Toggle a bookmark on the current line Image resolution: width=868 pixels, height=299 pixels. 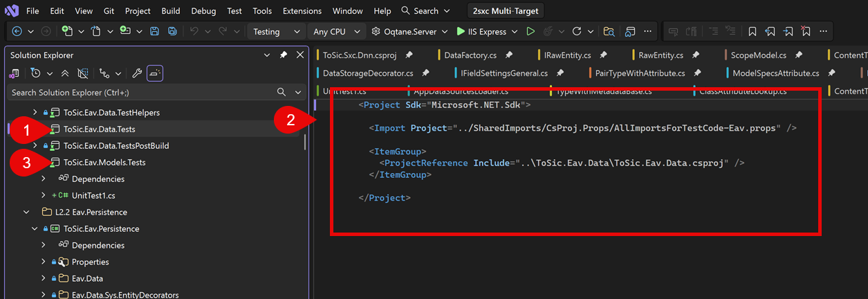click(752, 31)
